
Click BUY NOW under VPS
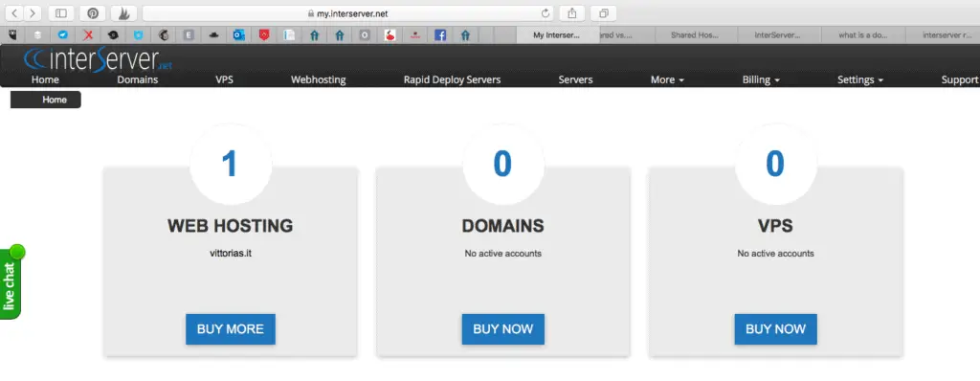[x=775, y=329]
